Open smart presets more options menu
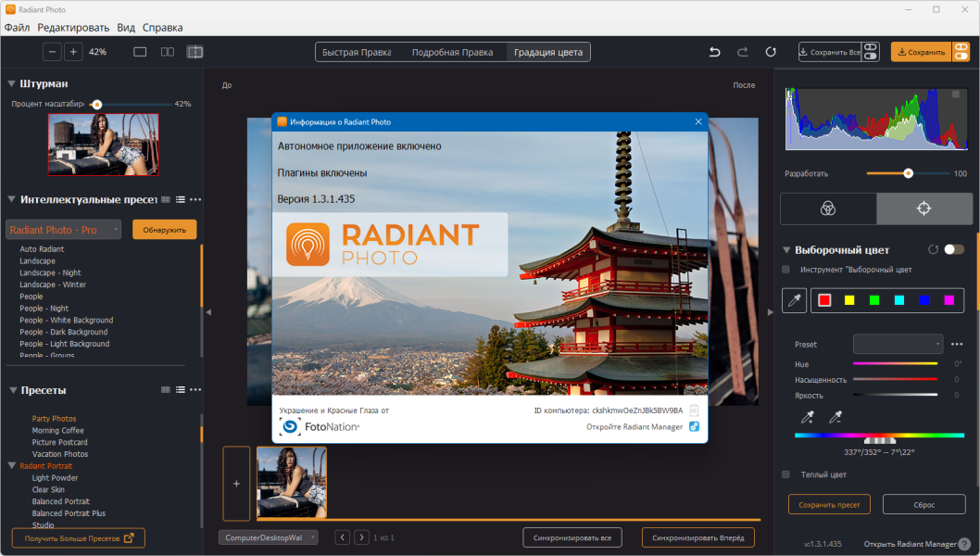The width and height of the screenshot is (980, 556). tap(195, 199)
